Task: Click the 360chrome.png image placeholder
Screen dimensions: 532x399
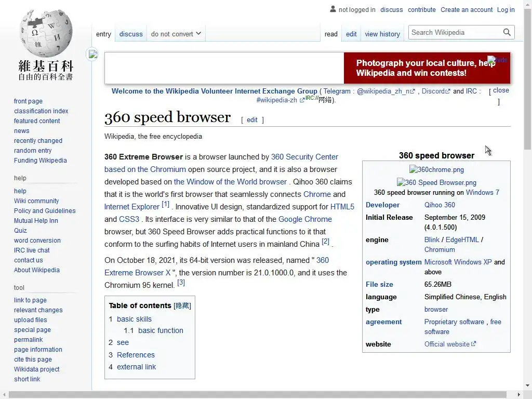Action: 436,169
